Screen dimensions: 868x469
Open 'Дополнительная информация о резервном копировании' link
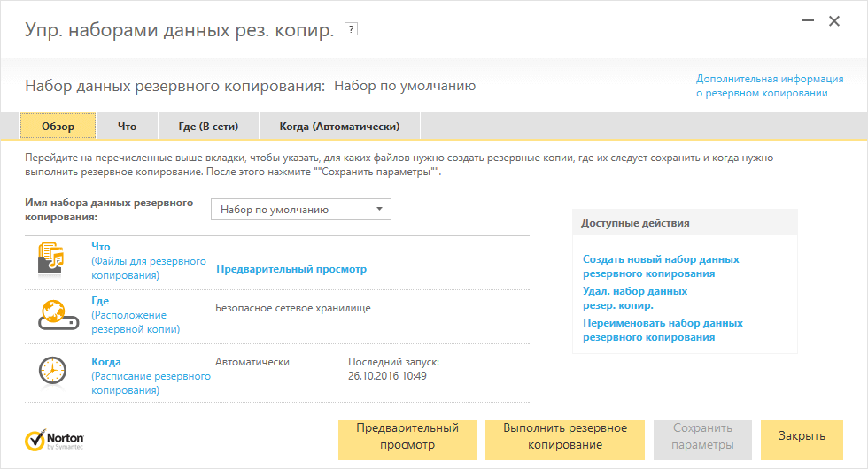(x=762, y=86)
